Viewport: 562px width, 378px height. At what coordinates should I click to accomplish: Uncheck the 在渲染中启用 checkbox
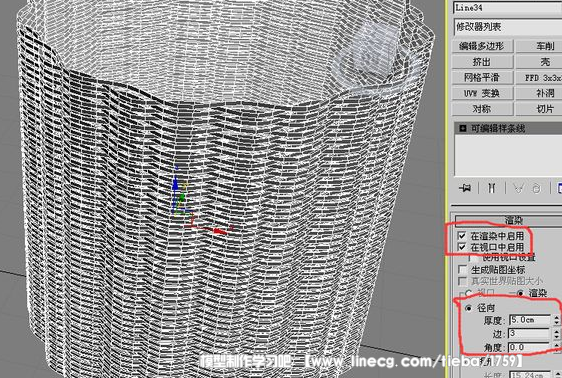click(462, 236)
